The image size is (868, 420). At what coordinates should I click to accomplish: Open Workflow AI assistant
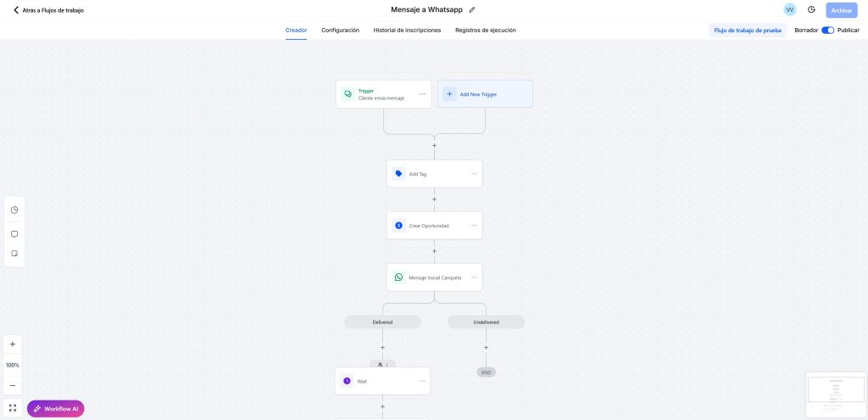click(x=55, y=409)
